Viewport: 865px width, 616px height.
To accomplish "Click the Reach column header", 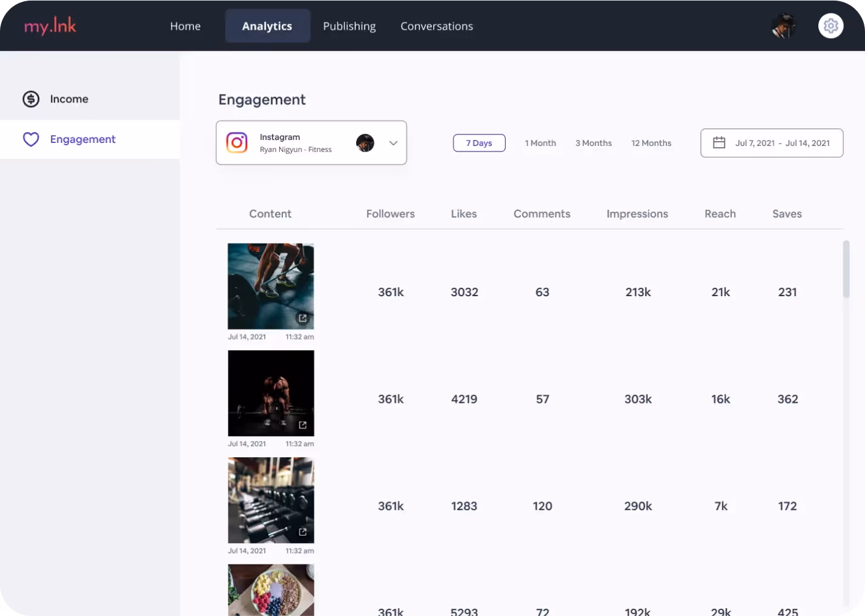I will pyautogui.click(x=720, y=214).
